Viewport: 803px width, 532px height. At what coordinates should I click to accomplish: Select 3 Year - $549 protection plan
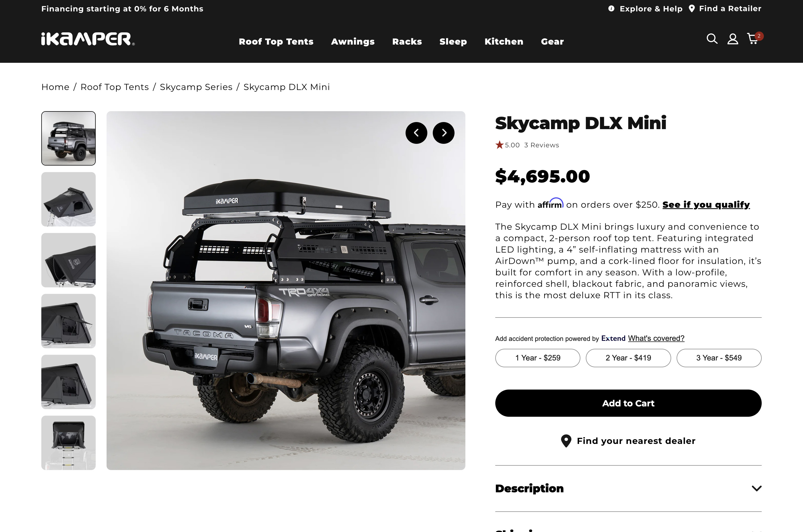(x=718, y=358)
